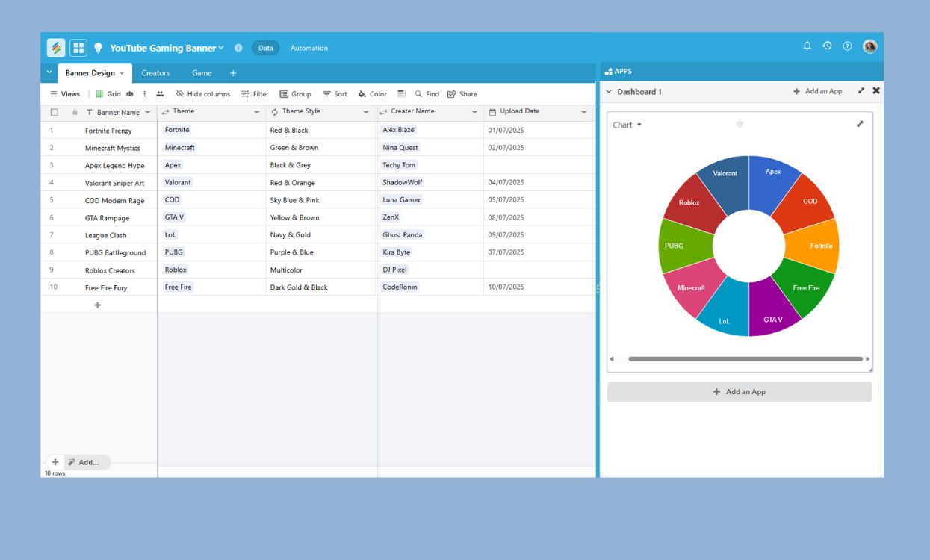
Task: Open the Sort tool
Action: (x=335, y=94)
